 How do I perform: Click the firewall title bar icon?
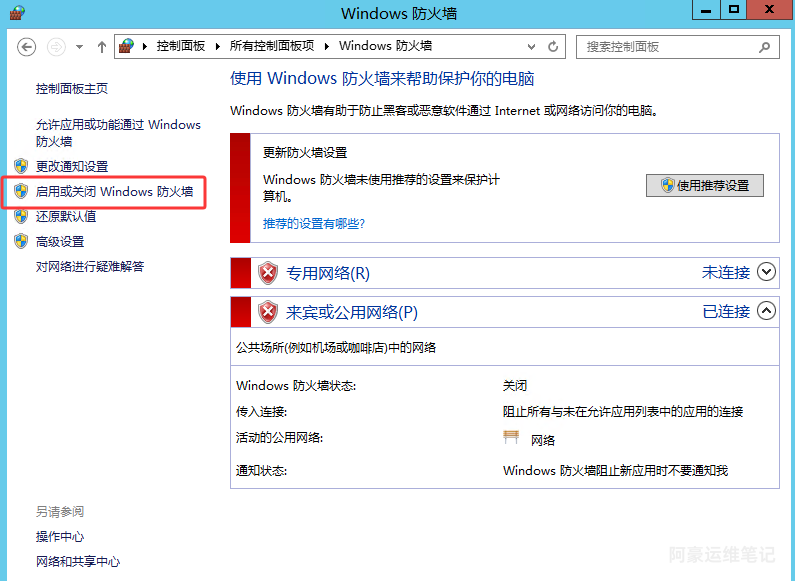[17, 13]
